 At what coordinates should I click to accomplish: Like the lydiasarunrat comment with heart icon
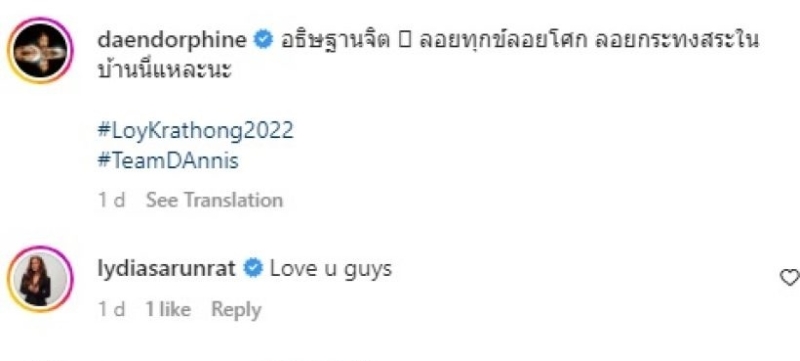point(789,278)
